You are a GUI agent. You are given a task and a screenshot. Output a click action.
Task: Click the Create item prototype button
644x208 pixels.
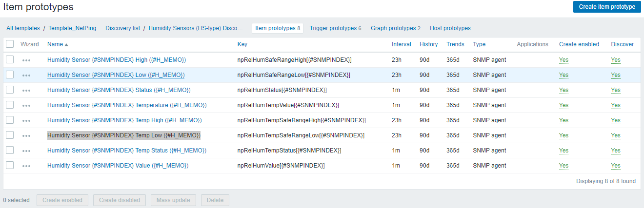[x=606, y=7]
